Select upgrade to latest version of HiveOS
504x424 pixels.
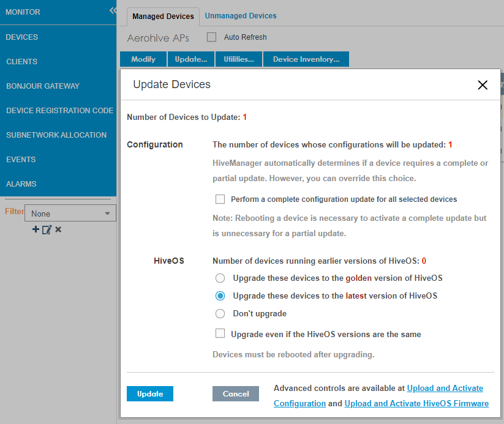(220, 296)
